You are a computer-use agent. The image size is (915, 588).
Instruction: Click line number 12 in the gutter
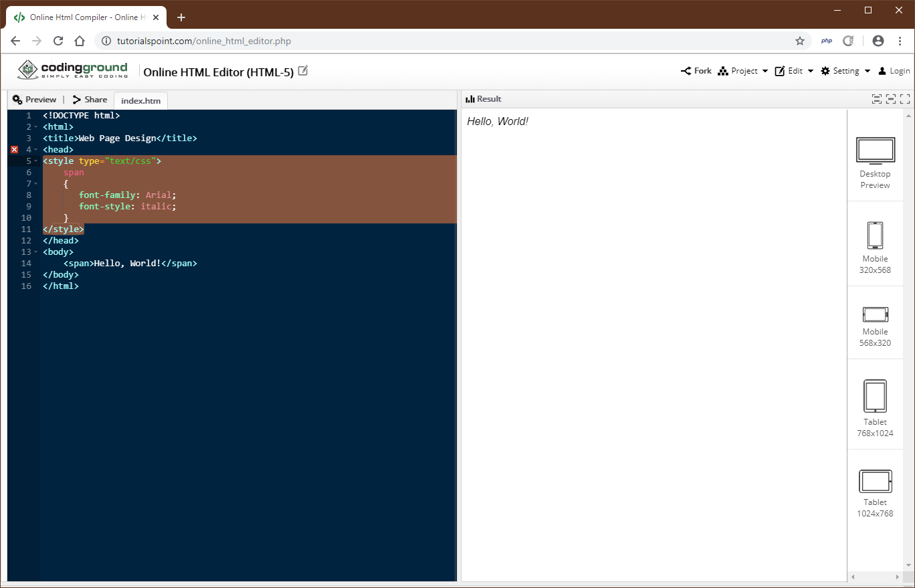coord(26,241)
